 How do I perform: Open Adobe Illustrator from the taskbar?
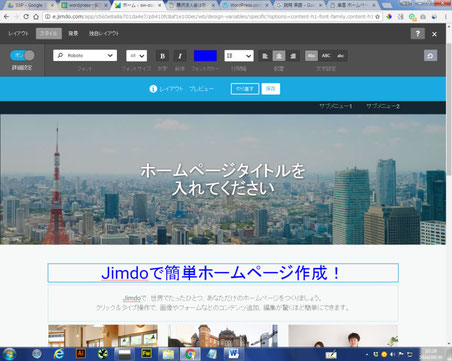tap(81, 353)
